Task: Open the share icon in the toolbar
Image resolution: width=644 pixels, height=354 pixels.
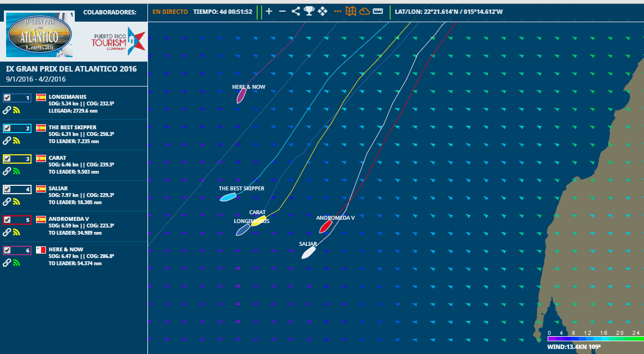Action: click(295, 11)
